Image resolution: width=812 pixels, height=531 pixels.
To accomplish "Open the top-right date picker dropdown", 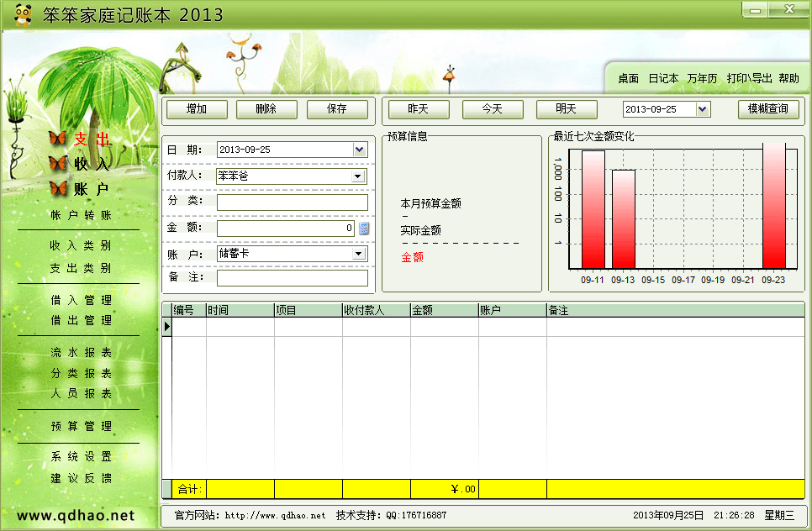I will click(x=703, y=109).
